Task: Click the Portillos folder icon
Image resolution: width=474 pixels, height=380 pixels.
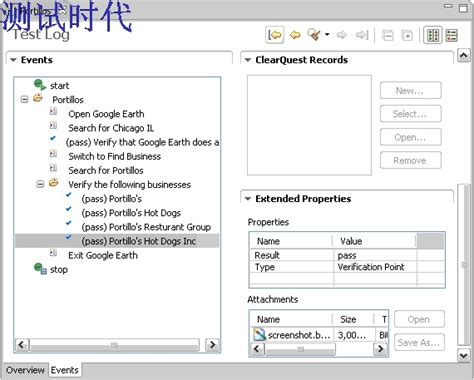Action: (38, 98)
